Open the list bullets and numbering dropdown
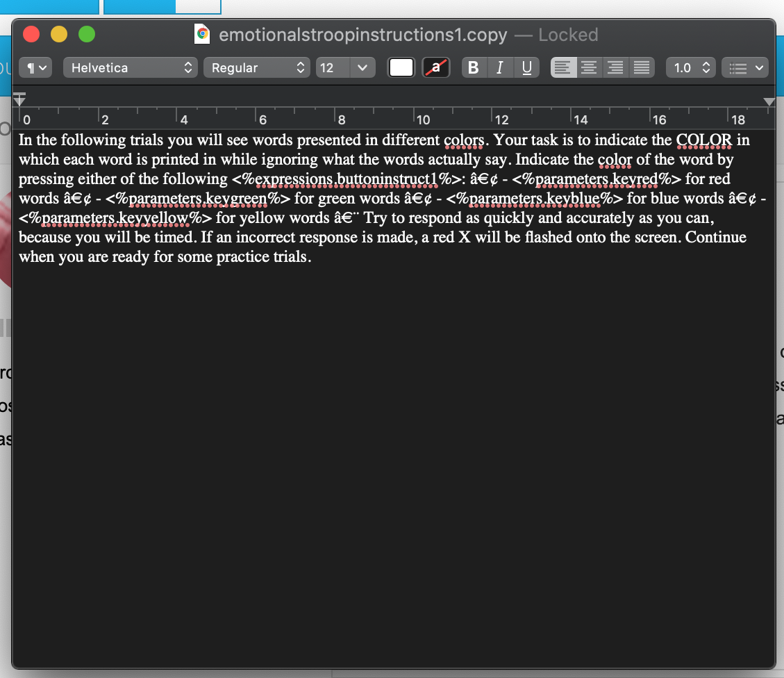The image size is (784, 678). click(x=745, y=67)
